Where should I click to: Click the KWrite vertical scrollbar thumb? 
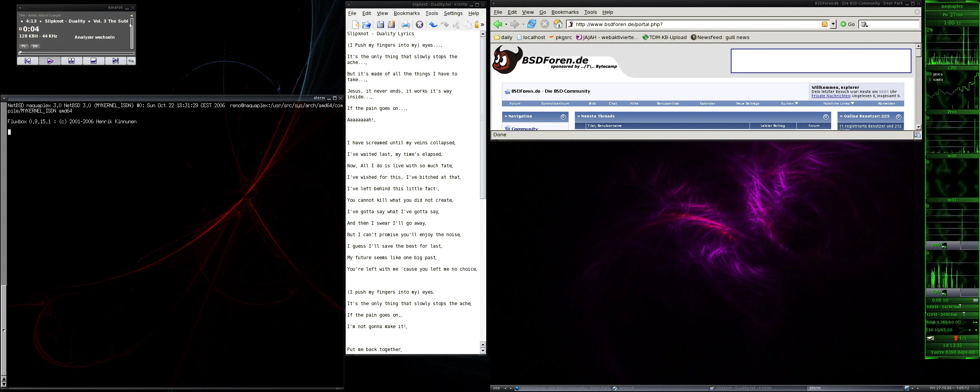pos(483,118)
